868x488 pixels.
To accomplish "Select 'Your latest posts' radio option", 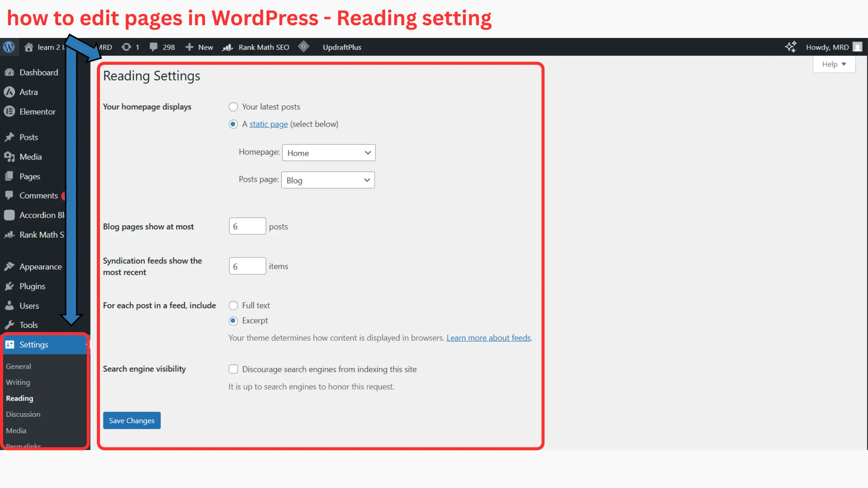I will [233, 107].
